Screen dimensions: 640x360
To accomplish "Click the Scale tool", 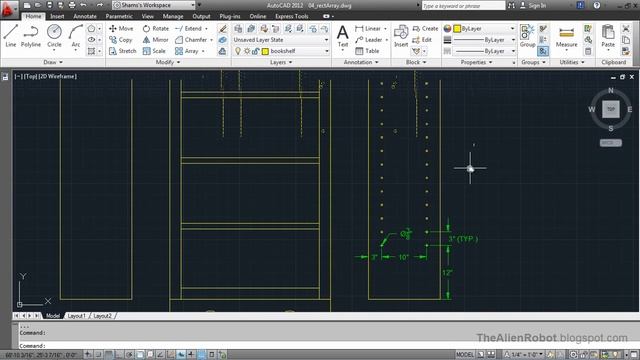I will [154, 51].
